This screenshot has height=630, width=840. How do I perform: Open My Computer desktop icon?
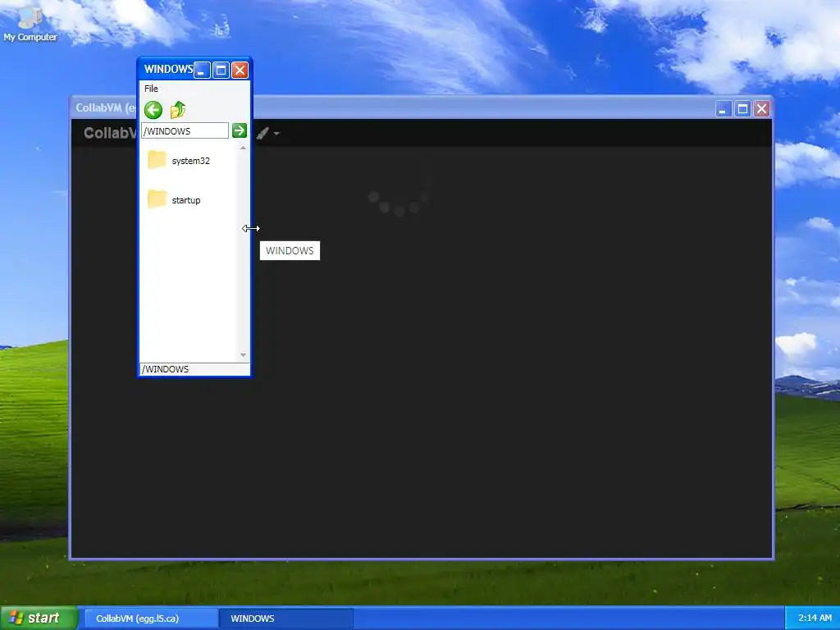pyautogui.click(x=30, y=24)
